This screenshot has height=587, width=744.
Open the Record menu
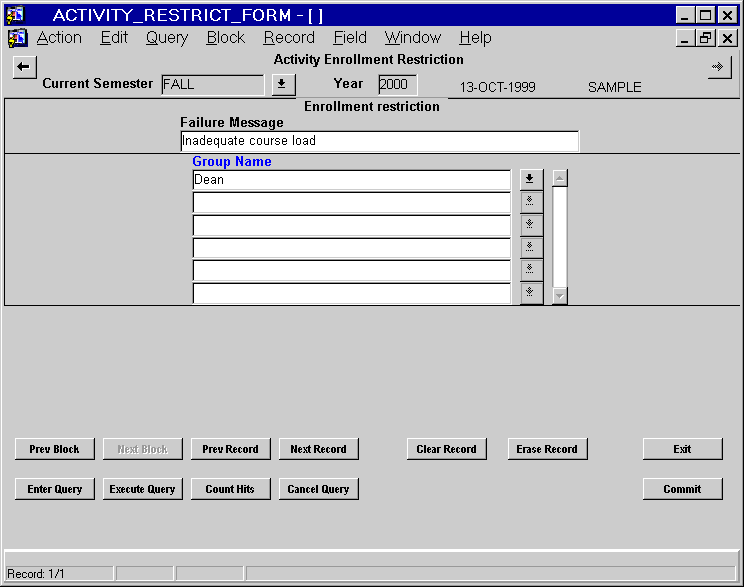289,37
